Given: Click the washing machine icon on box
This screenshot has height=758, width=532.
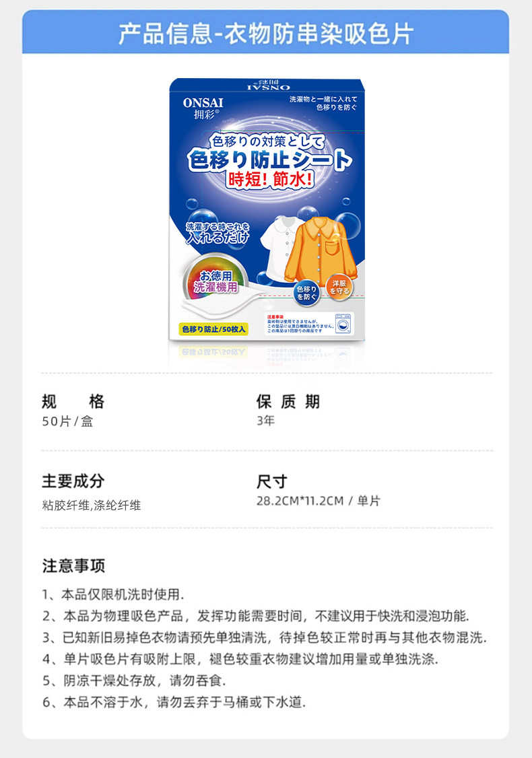Looking at the screenshot, I should [x=344, y=323].
